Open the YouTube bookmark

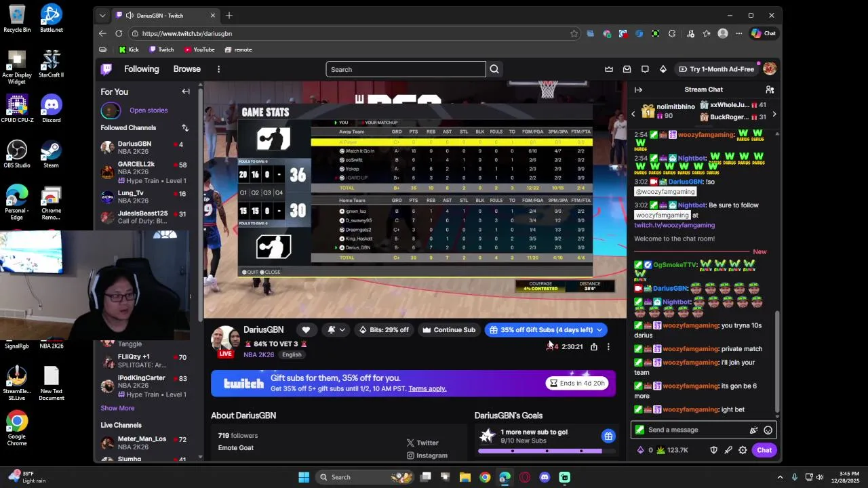(199, 49)
